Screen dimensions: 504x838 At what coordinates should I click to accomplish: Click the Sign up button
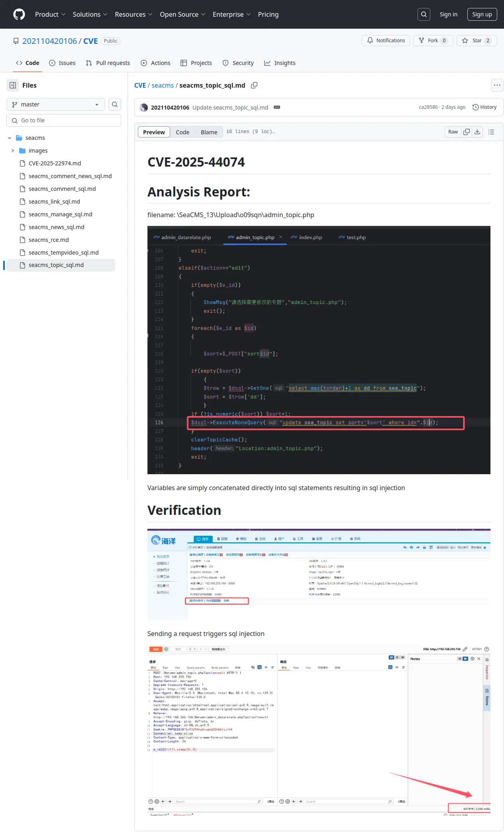point(482,14)
